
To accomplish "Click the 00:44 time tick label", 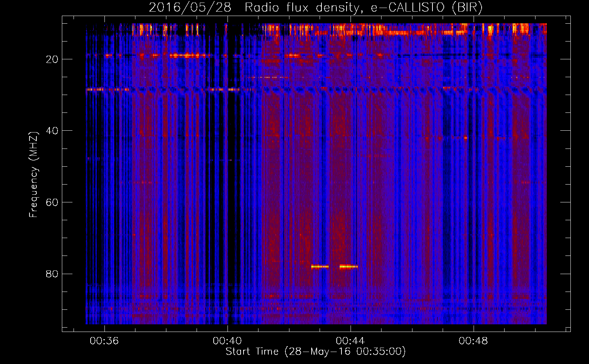I will pos(351,341).
